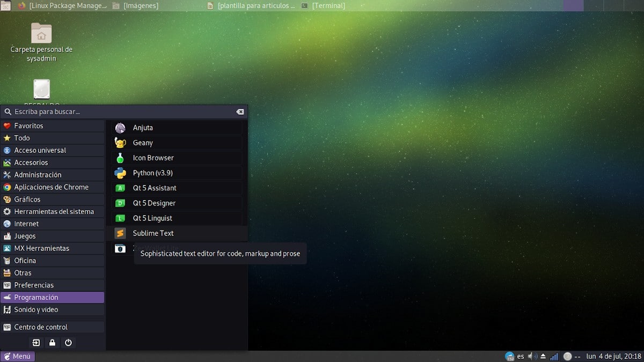Click the lock screen icon
The image size is (644, 362).
52,343
